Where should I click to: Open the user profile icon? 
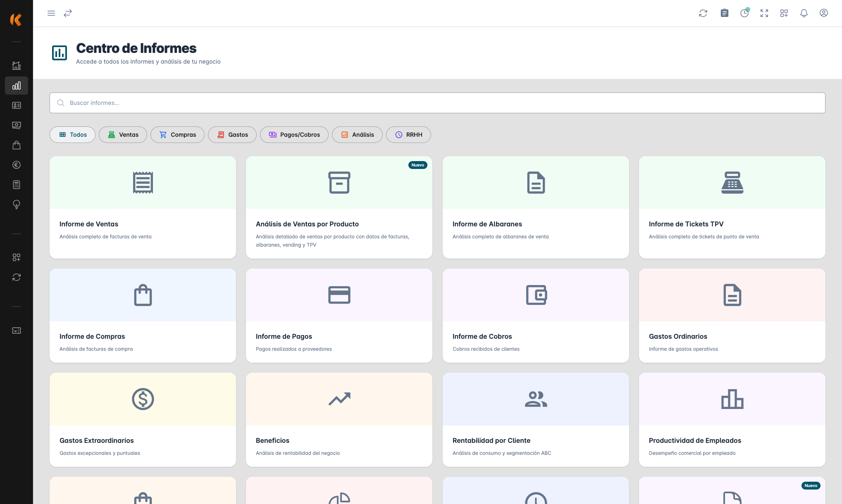[824, 13]
